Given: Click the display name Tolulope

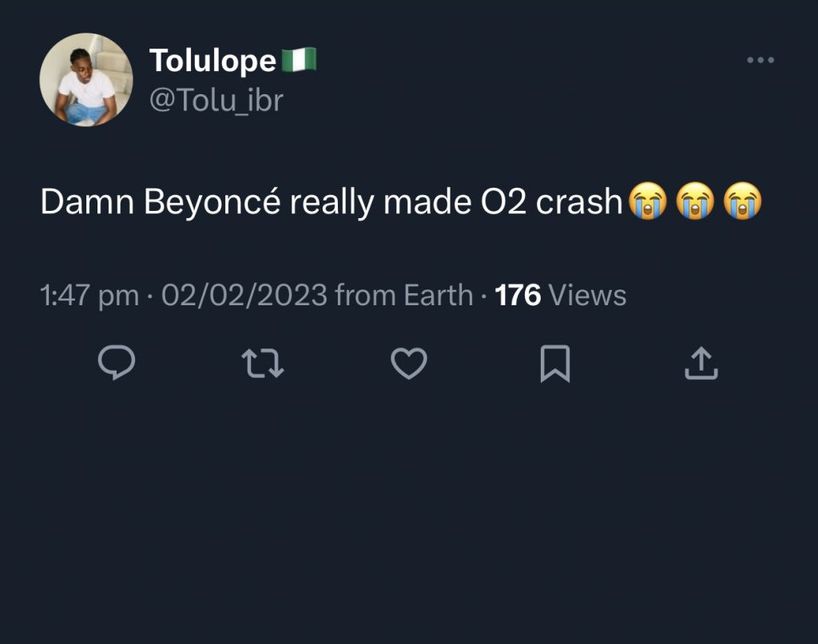Looking at the screenshot, I should tap(212, 60).
